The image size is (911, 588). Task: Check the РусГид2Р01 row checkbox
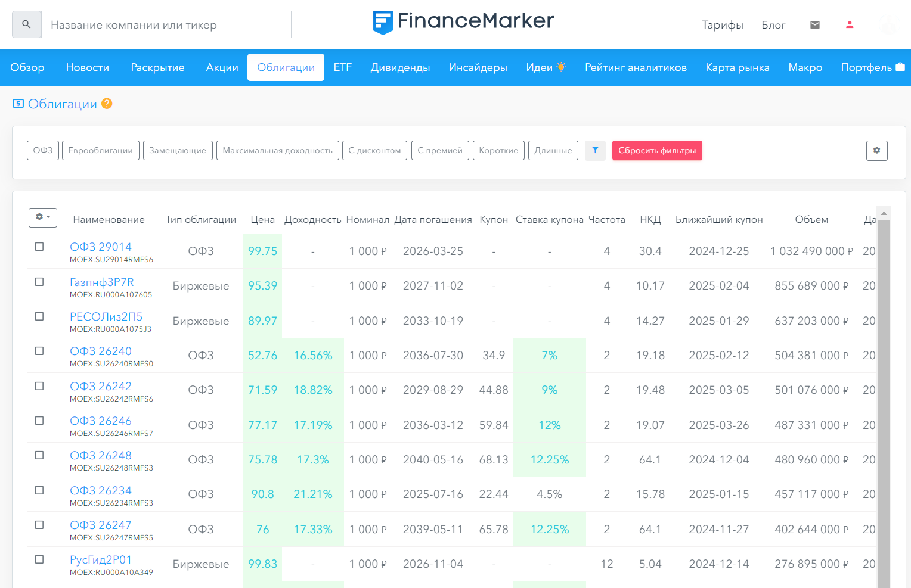coord(39,559)
